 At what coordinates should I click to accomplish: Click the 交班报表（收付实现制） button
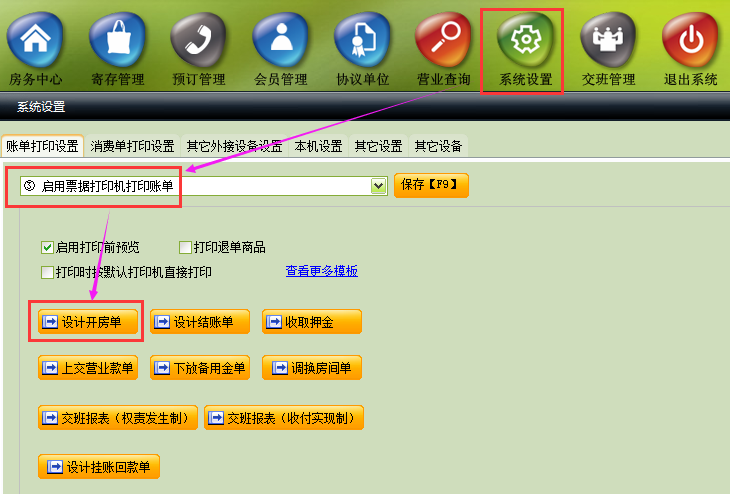tap(284, 418)
